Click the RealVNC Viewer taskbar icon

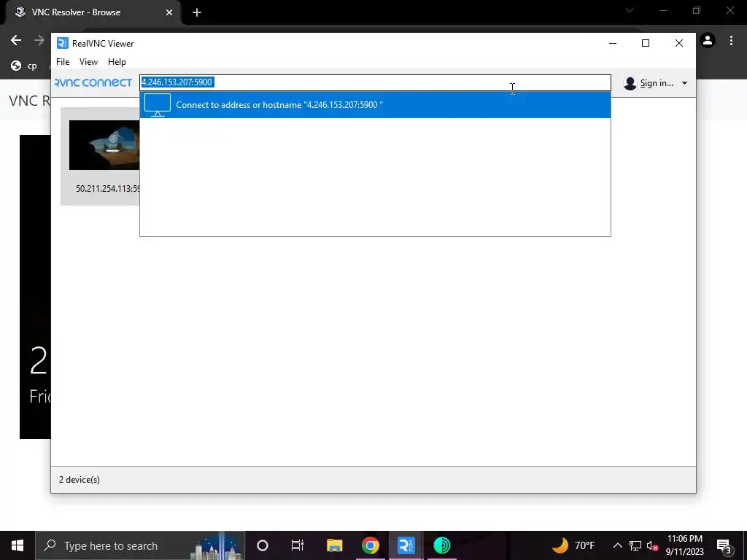(406, 545)
